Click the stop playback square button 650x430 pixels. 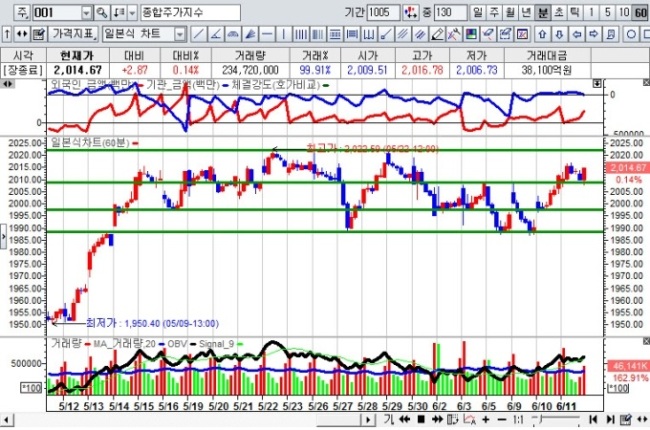[421, 420]
